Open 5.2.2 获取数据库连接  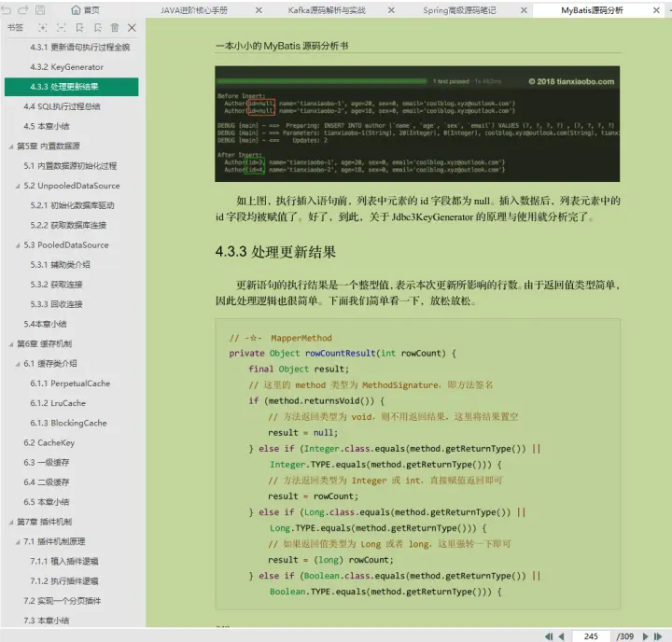coord(68,225)
